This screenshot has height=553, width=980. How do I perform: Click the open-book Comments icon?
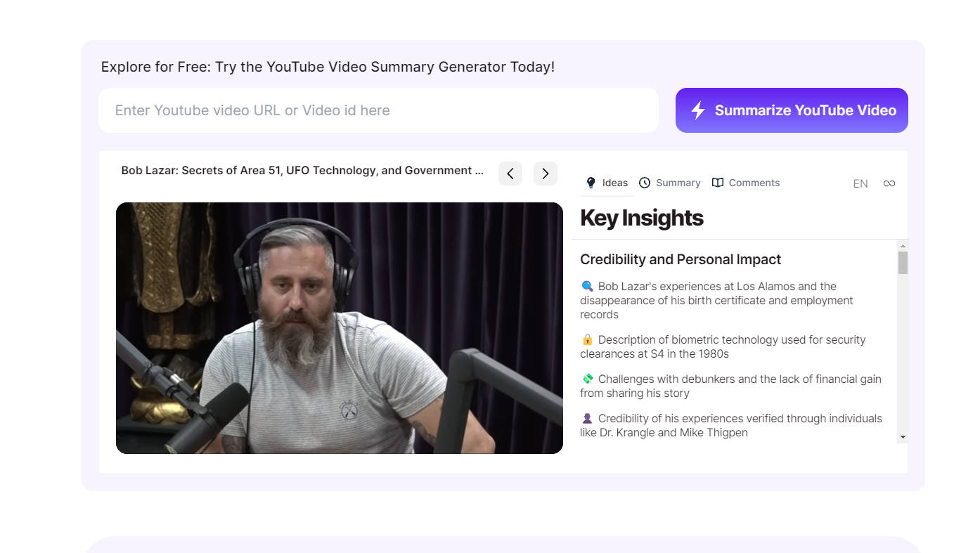[x=718, y=182]
